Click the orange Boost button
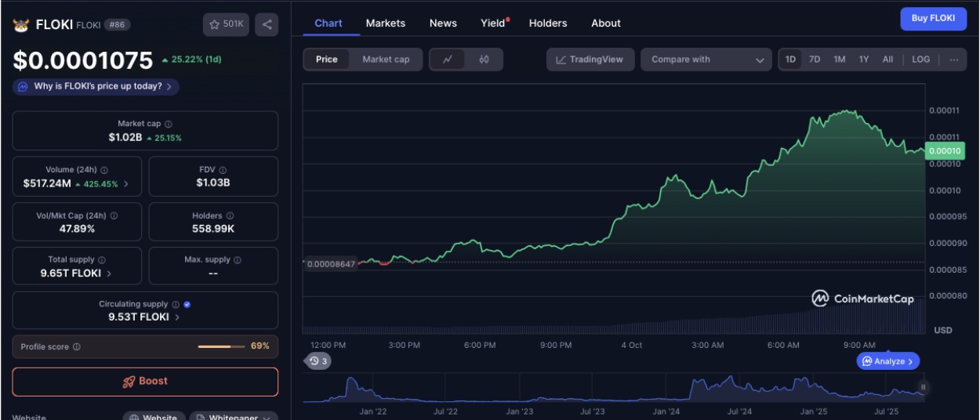980x420 pixels. tap(145, 382)
